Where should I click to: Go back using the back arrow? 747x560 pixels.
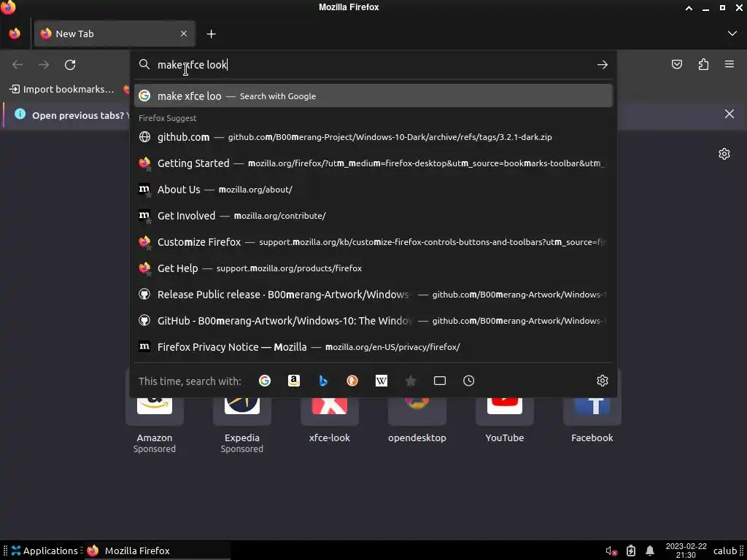point(18,65)
